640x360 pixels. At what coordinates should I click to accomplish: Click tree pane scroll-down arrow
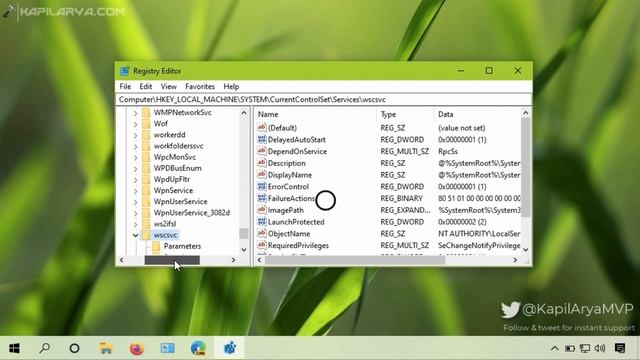pyautogui.click(x=244, y=249)
